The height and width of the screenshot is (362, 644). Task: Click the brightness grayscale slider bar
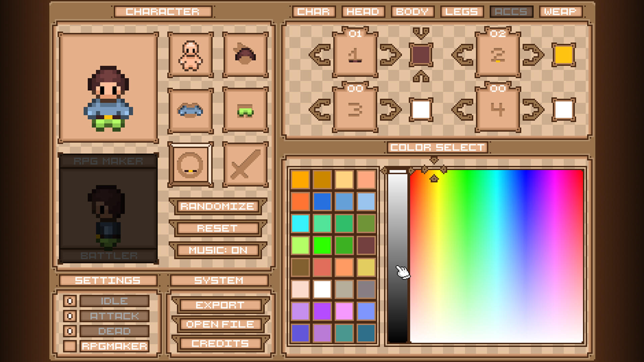click(x=397, y=255)
